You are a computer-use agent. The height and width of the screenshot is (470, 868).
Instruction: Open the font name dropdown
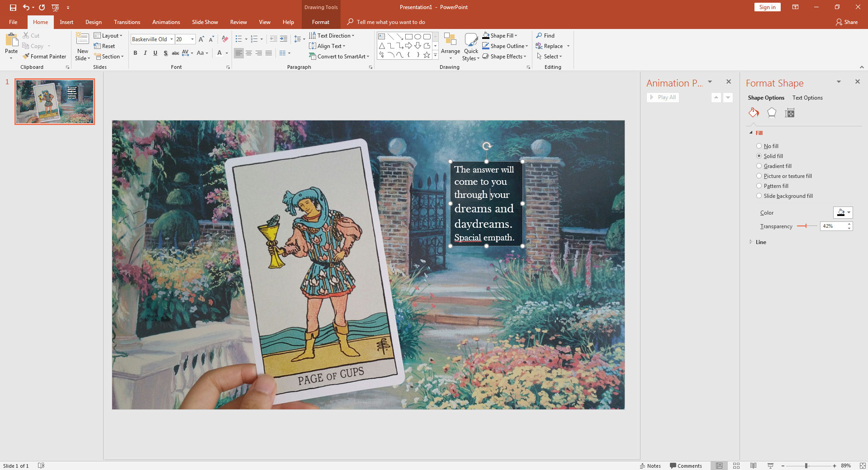tap(171, 39)
